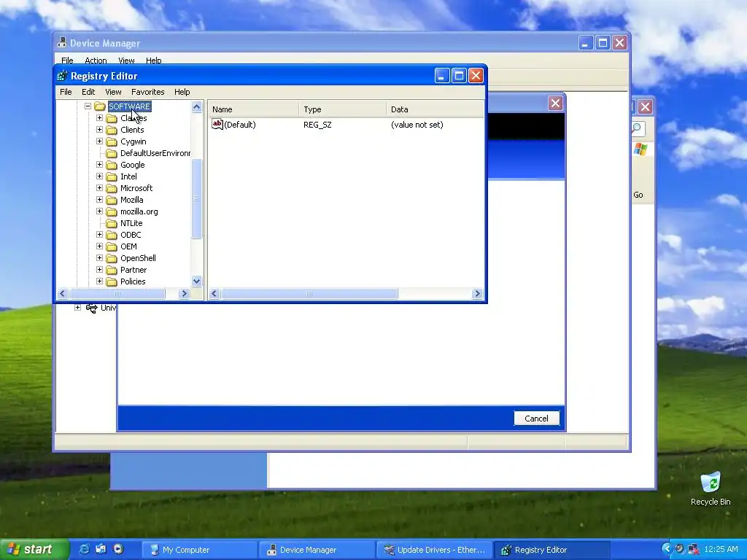Expand the OEM key
Viewport: 747px width, 560px height.
click(99, 246)
